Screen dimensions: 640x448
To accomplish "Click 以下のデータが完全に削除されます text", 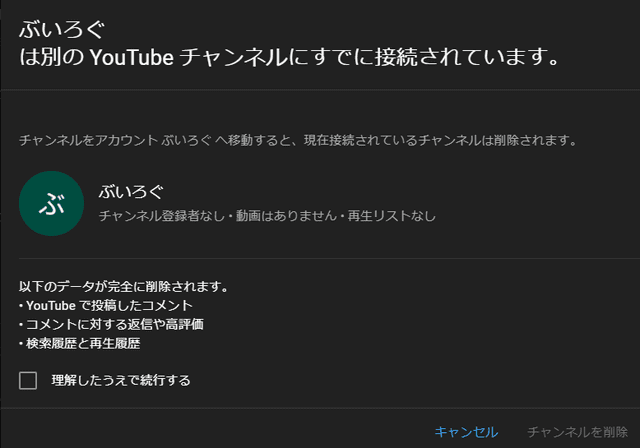I will (x=123, y=286).
